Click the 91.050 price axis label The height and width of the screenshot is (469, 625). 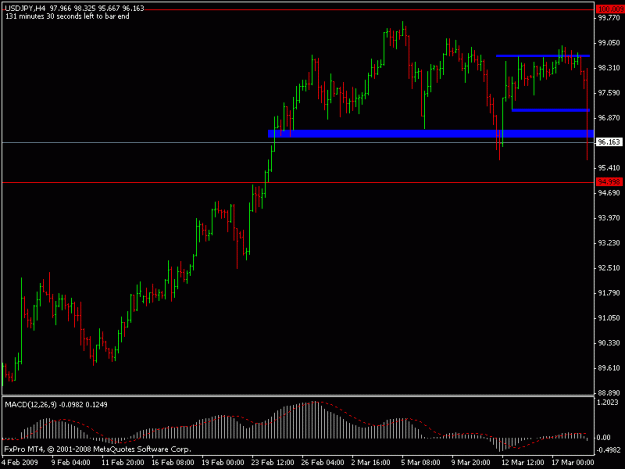609,318
